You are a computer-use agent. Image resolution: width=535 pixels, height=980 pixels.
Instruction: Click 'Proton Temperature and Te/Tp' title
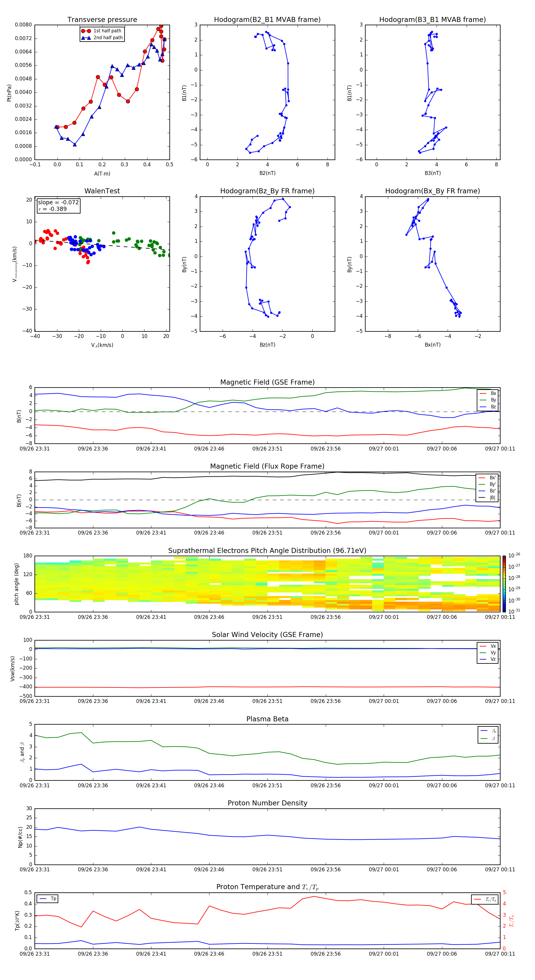pyautogui.click(x=267, y=887)
